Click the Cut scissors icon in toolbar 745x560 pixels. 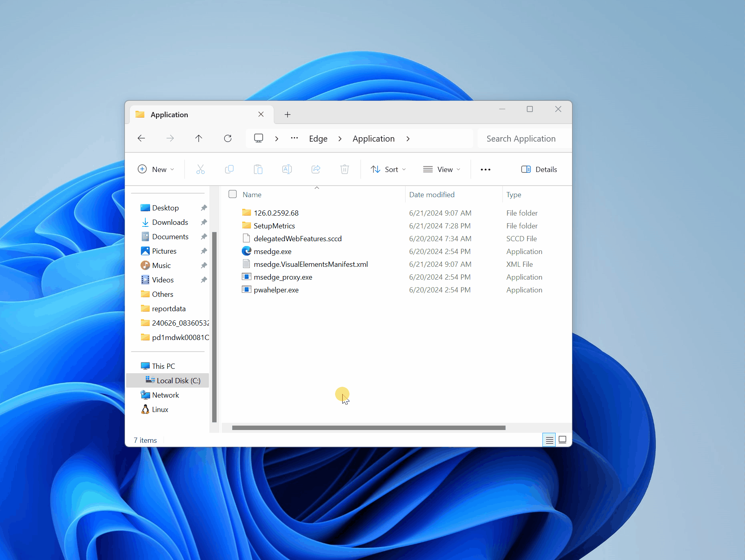click(x=201, y=169)
